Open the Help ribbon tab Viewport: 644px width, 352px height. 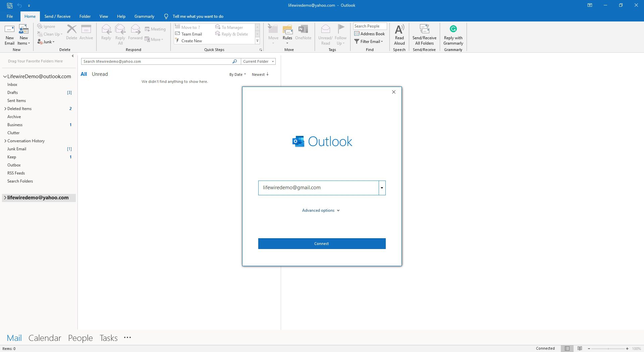click(121, 16)
